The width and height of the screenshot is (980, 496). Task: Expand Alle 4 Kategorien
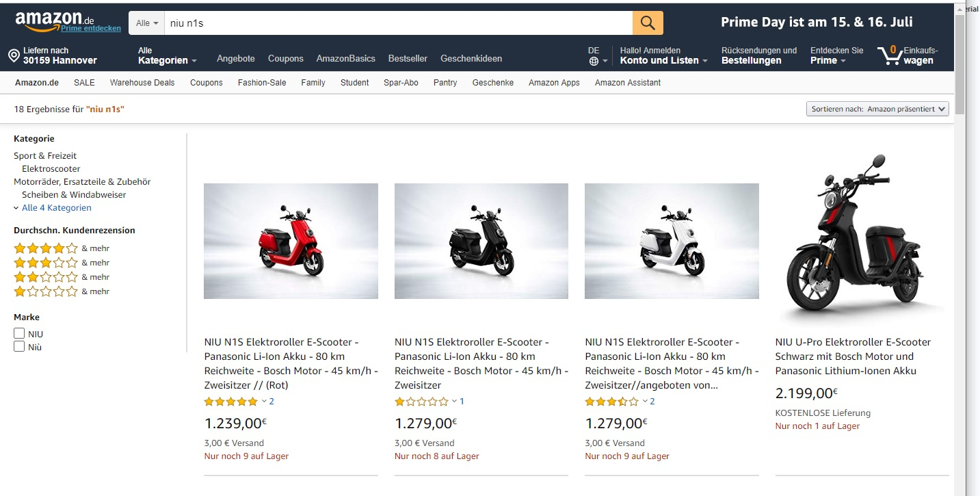tap(56, 208)
